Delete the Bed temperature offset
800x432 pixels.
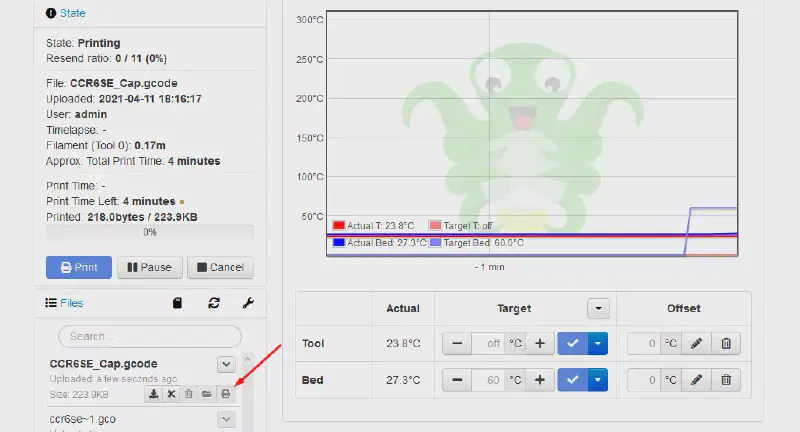tap(727, 380)
